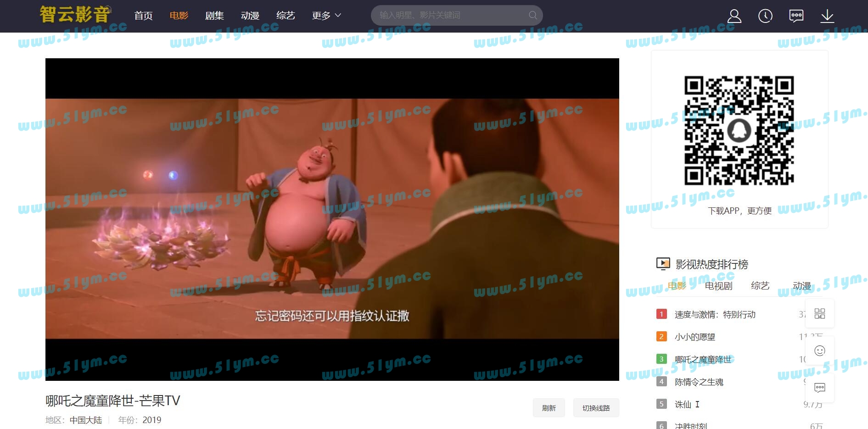Click the 刷新 button
Image resolution: width=868 pixels, height=429 pixels.
pos(549,408)
